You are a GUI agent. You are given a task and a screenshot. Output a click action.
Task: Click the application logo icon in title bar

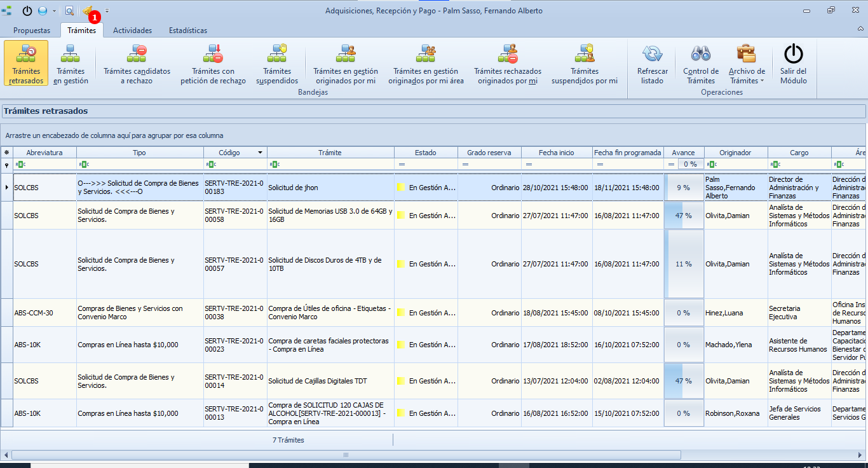click(8, 11)
